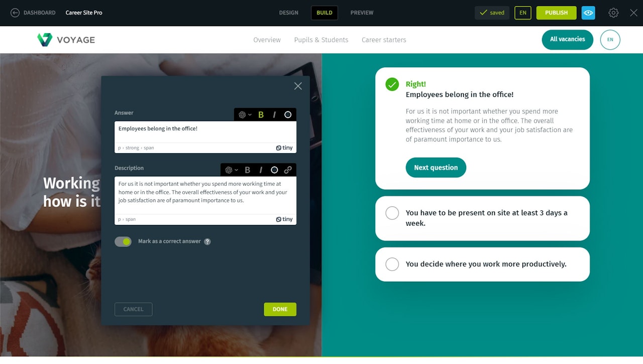
Task: Open the color circle in the Answer toolbar
Action: pyautogui.click(x=288, y=114)
